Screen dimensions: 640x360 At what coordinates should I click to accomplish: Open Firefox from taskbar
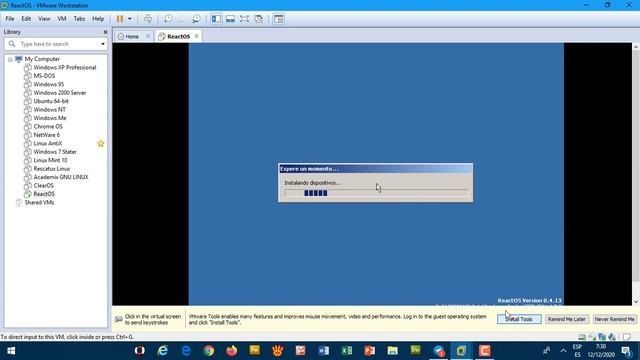(x=231, y=351)
